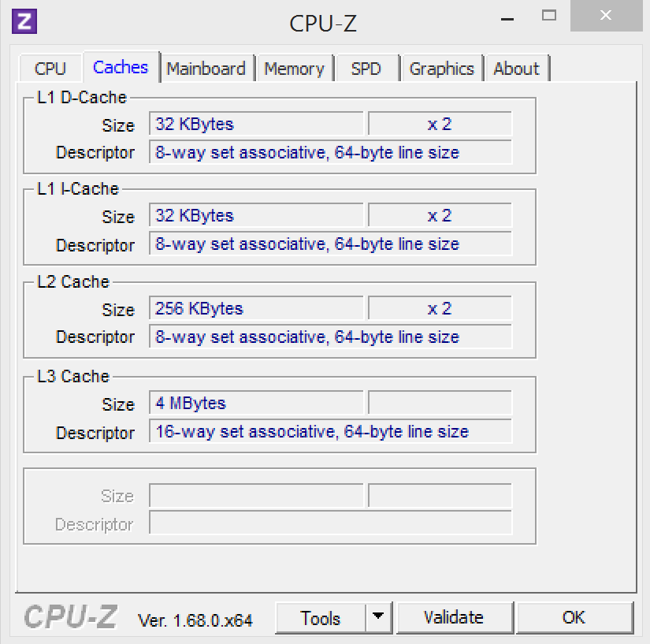View the Graphics tab
650x644 pixels.
[441, 69]
